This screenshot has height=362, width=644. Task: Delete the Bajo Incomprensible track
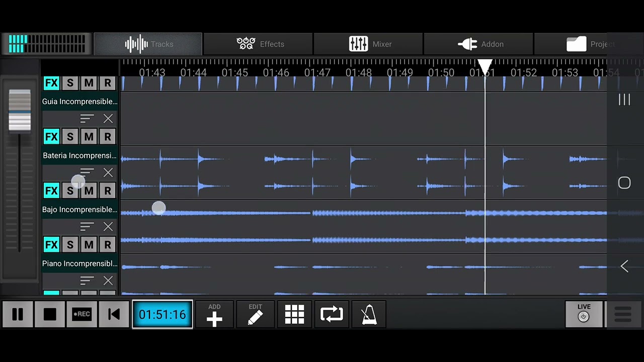pyautogui.click(x=108, y=227)
